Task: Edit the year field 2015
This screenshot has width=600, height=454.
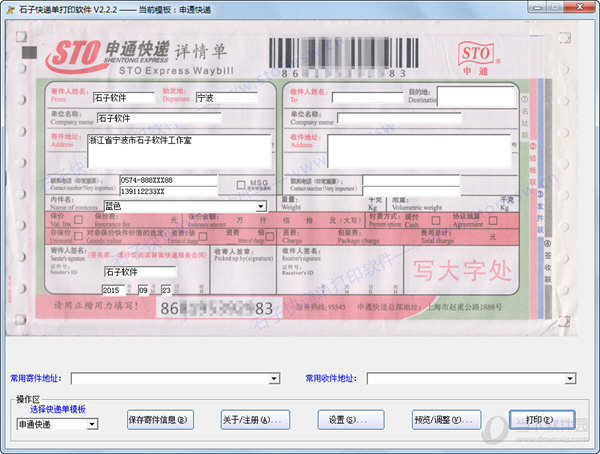Action: point(113,290)
